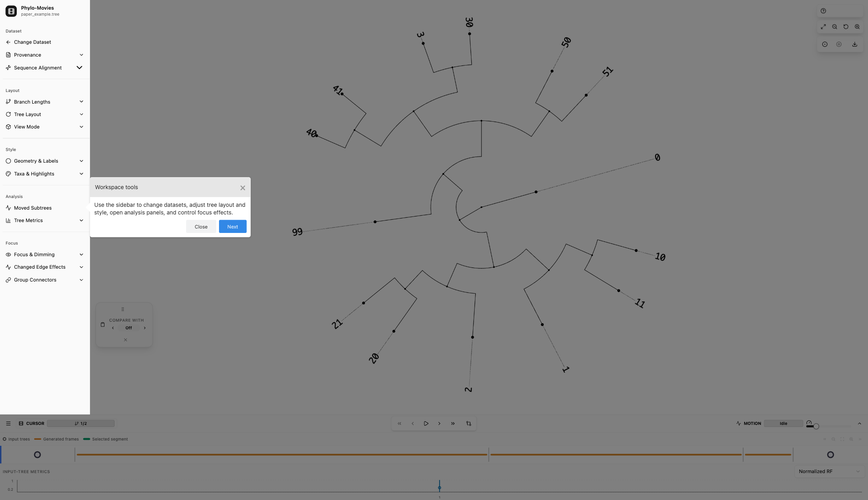Zoom in the tree view
This screenshot has width=868, height=500.
click(857, 27)
